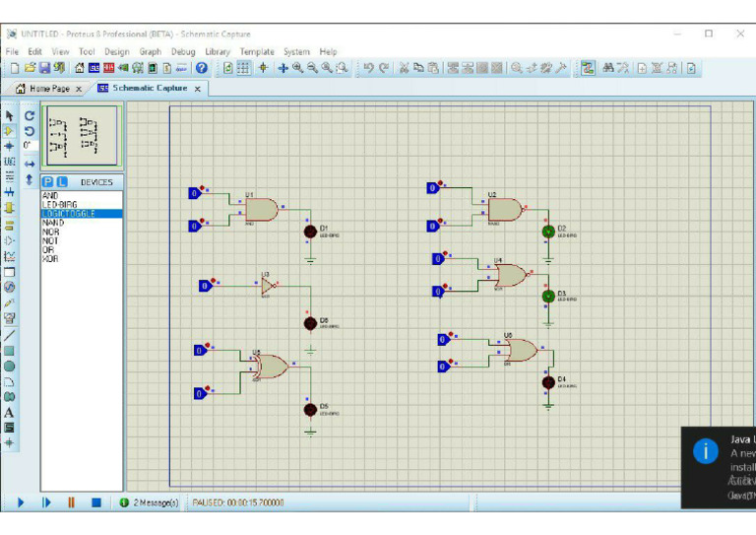
Task: Stop the running simulation
Action: pos(96,502)
